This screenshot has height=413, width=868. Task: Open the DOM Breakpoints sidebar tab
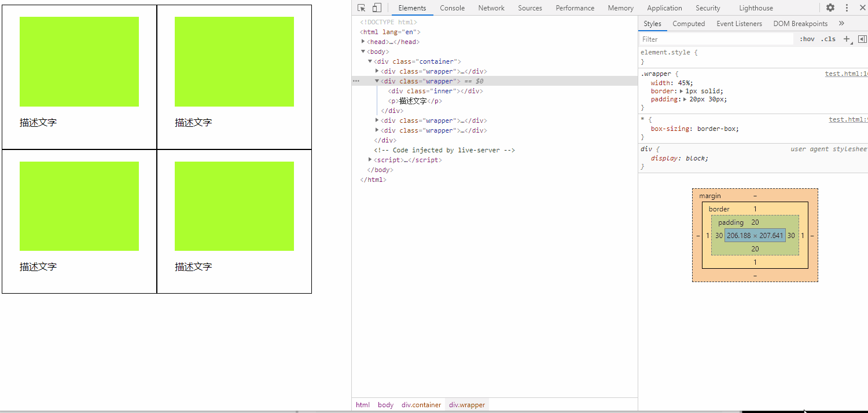pyautogui.click(x=800, y=24)
